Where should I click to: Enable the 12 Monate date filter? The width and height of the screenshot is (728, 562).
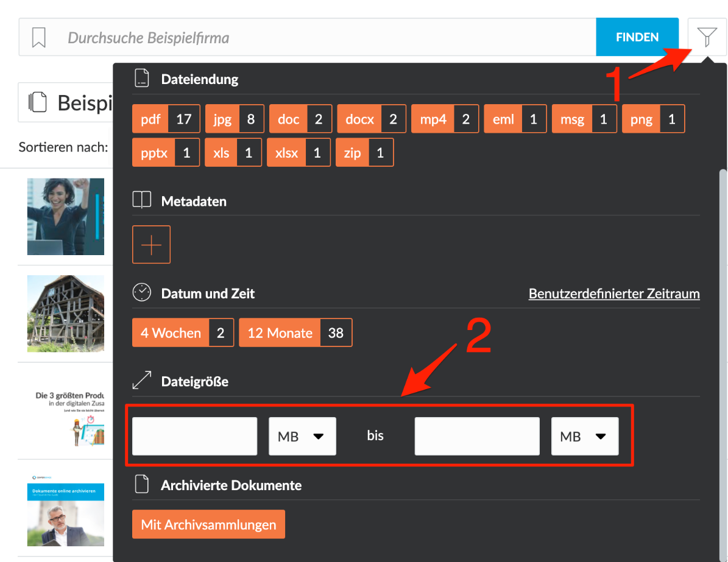[295, 332]
